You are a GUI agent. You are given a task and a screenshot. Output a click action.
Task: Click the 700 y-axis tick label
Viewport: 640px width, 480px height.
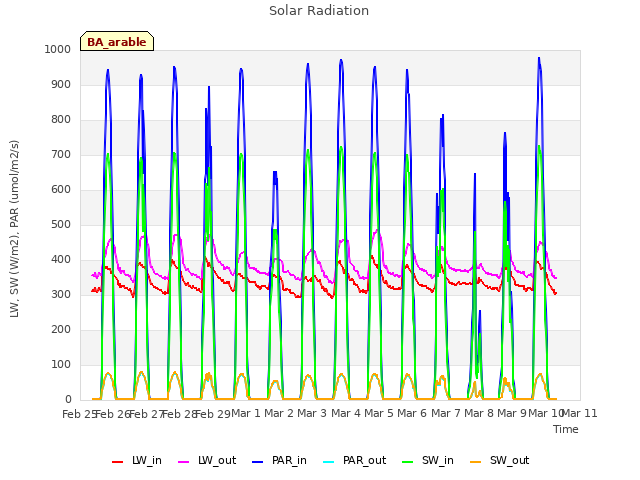pyautogui.click(x=61, y=155)
